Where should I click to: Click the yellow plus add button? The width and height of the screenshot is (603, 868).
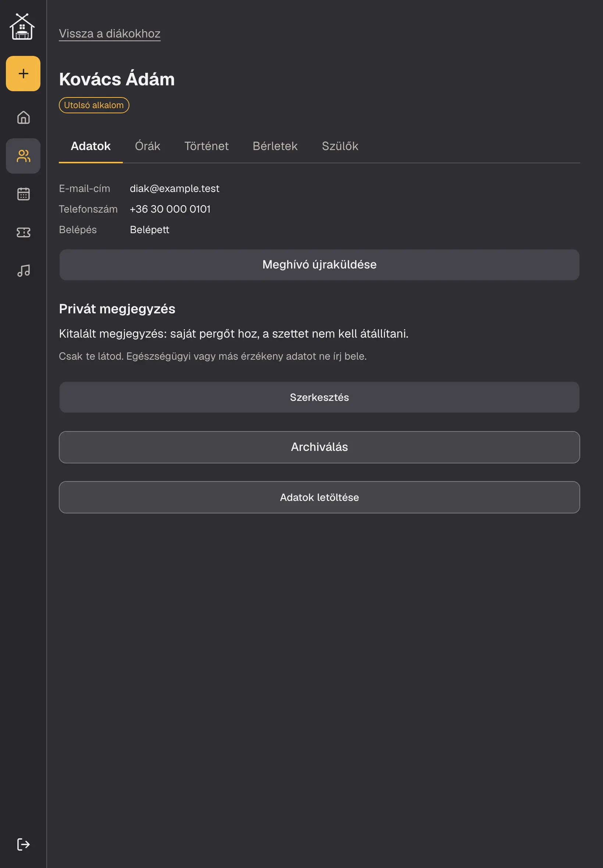pos(23,73)
